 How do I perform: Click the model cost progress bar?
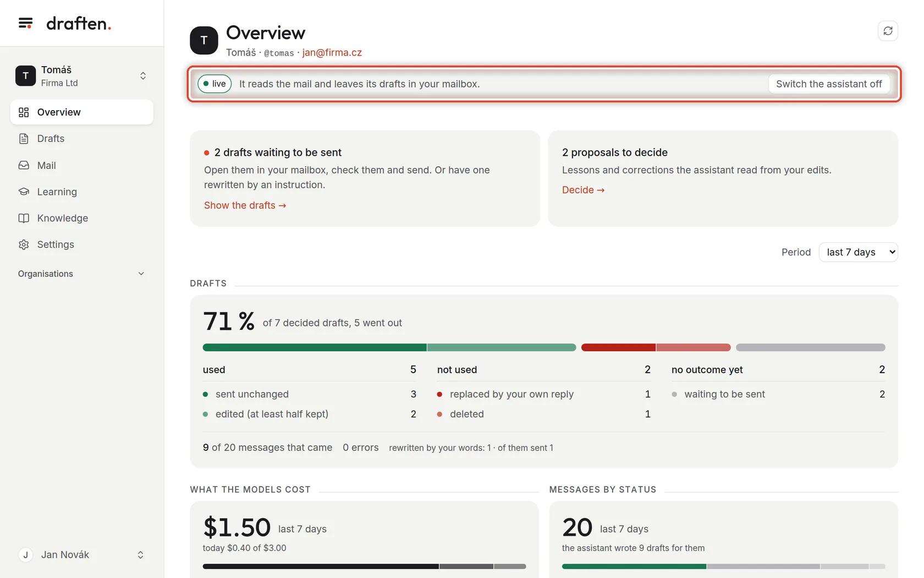tap(364, 566)
